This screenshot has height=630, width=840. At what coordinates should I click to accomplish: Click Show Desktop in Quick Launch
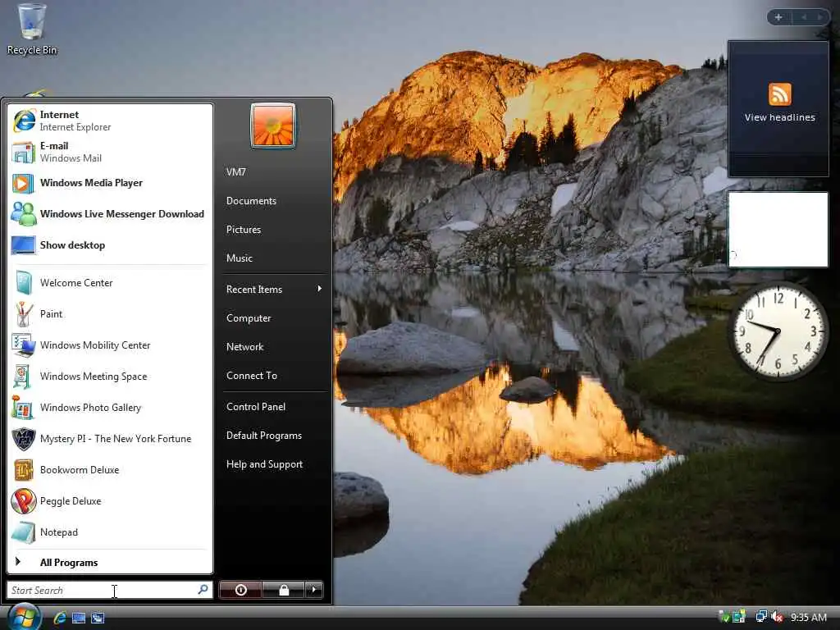(79, 619)
